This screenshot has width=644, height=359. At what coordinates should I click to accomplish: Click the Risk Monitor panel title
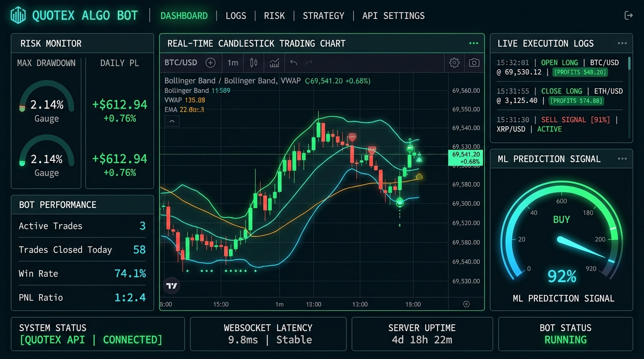coord(51,43)
